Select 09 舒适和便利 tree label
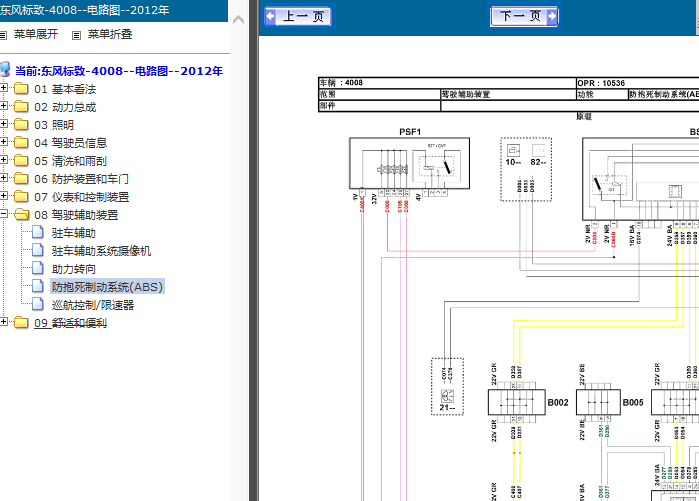 click(70, 323)
